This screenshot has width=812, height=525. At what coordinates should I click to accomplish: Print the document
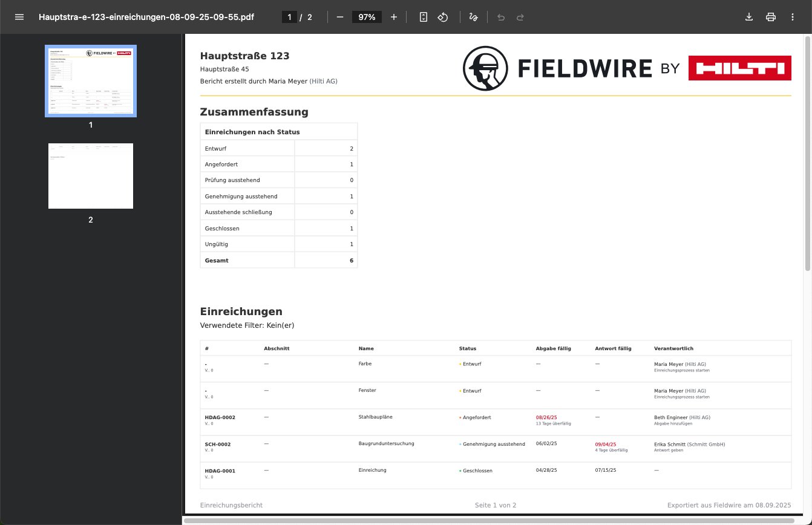pos(771,17)
